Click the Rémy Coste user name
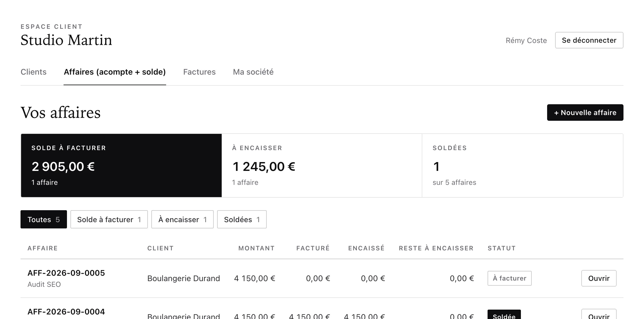Image resolution: width=644 pixels, height=319 pixels. pos(526,40)
